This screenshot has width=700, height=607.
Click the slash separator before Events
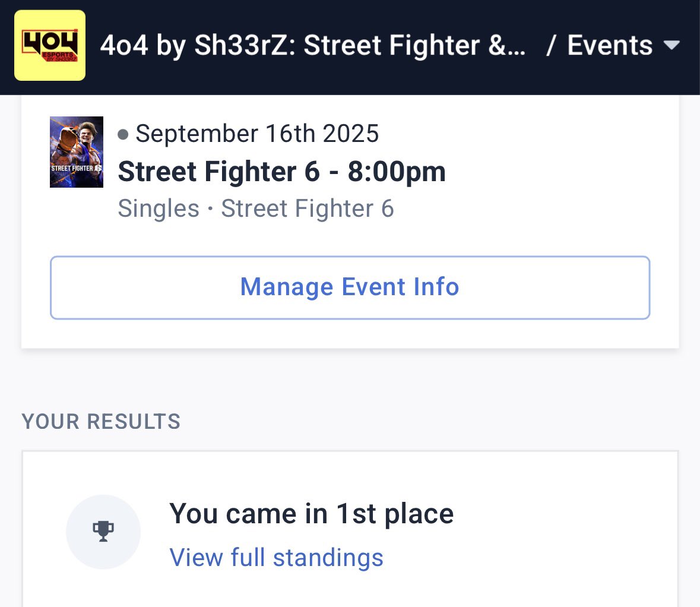pyautogui.click(x=552, y=45)
